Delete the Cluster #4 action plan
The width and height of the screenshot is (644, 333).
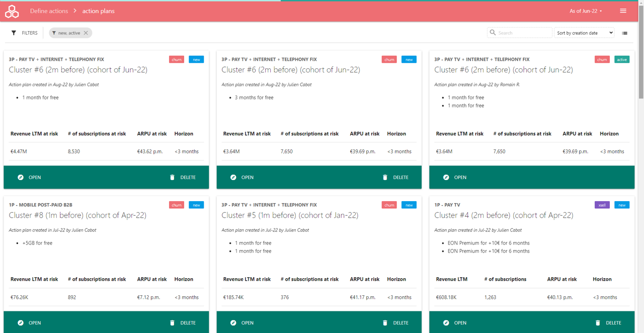click(608, 323)
